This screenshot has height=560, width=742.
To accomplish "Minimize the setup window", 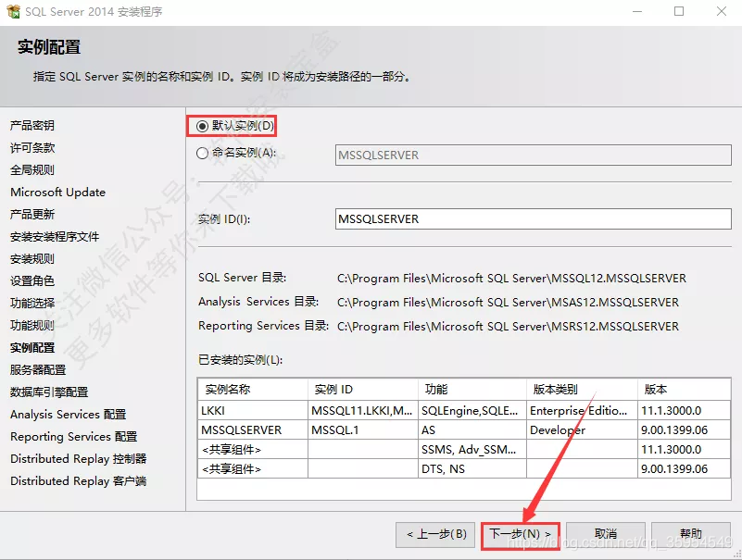I will coord(637,11).
